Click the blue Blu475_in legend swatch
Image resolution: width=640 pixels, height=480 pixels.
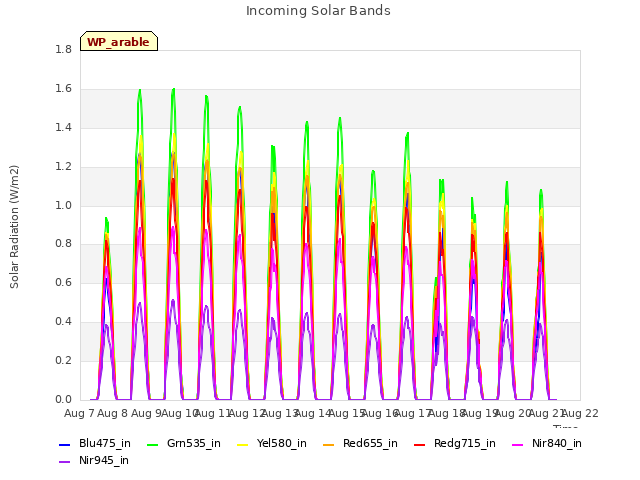[65, 444]
